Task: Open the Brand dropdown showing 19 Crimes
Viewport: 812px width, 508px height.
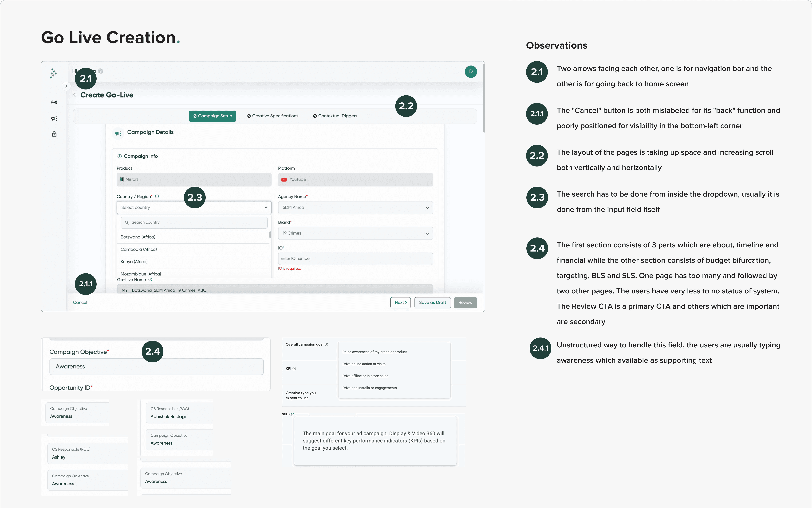Action: point(355,233)
